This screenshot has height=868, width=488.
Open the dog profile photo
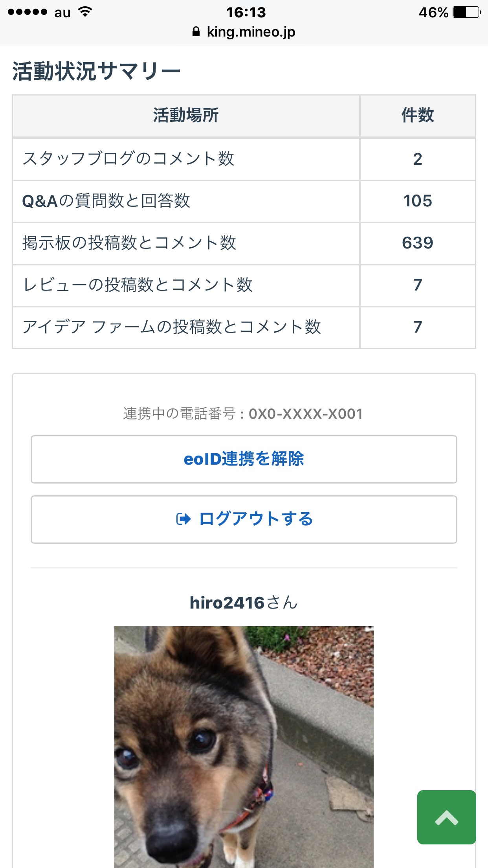[244, 747]
